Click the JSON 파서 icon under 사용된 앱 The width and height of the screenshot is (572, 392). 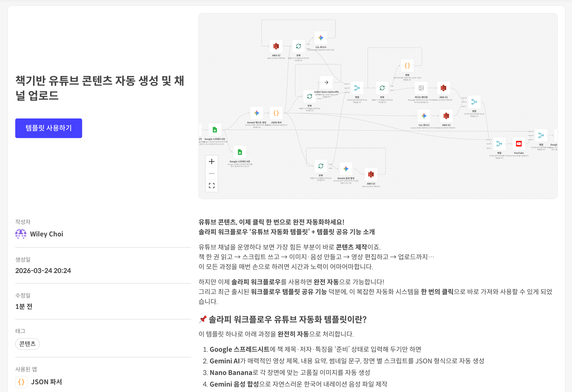click(x=21, y=382)
